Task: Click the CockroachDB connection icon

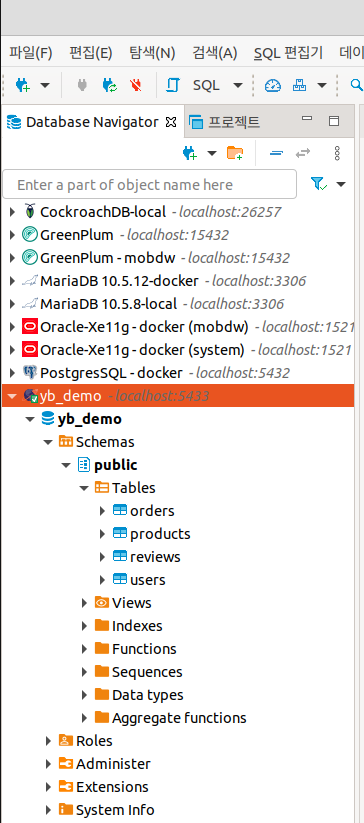Action: [x=30, y=212]
